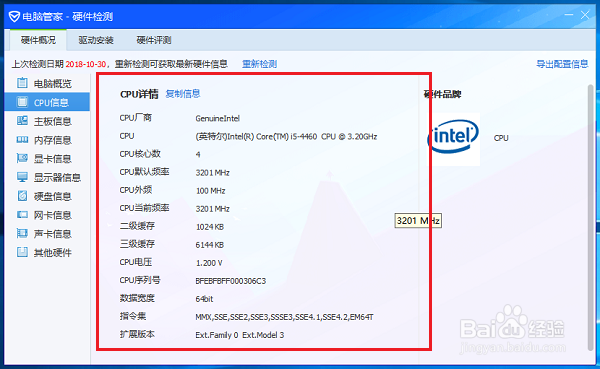Click the 电脑概览 sidebar icon
Viewport: 600px width, 369px height.
[x=22, y=83]
